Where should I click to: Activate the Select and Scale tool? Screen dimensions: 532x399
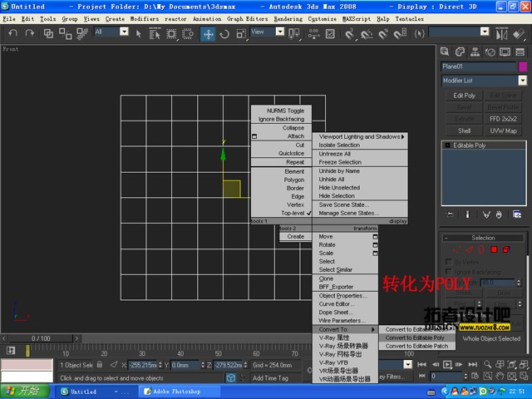[240, 34]
